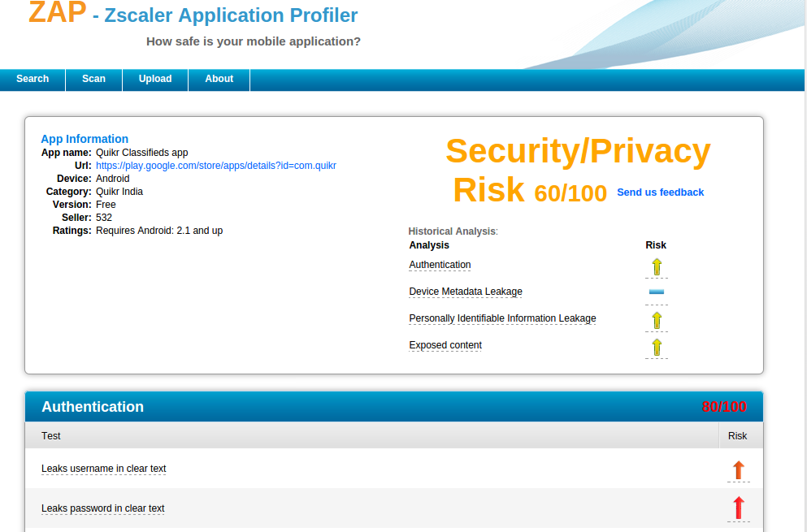Click the Send us feedback link
The width and height of the screenshot is (807, 532).
tap(660, 192)
